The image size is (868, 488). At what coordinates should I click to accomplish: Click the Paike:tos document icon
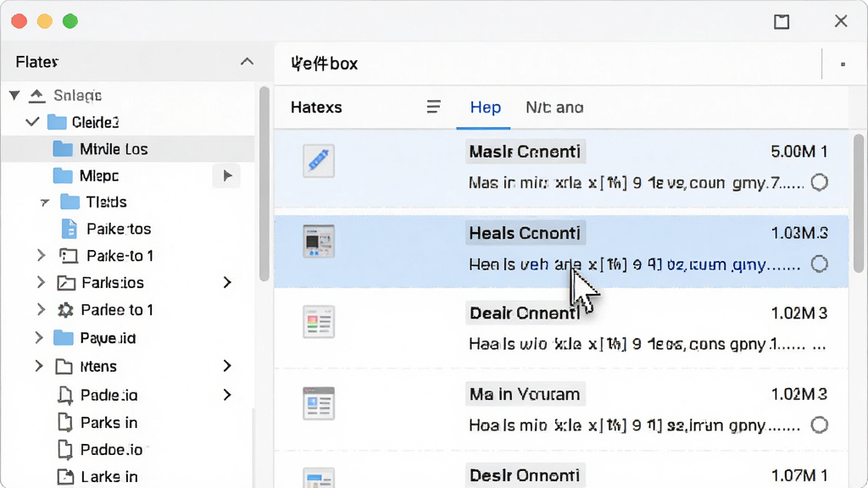(69, 229)
